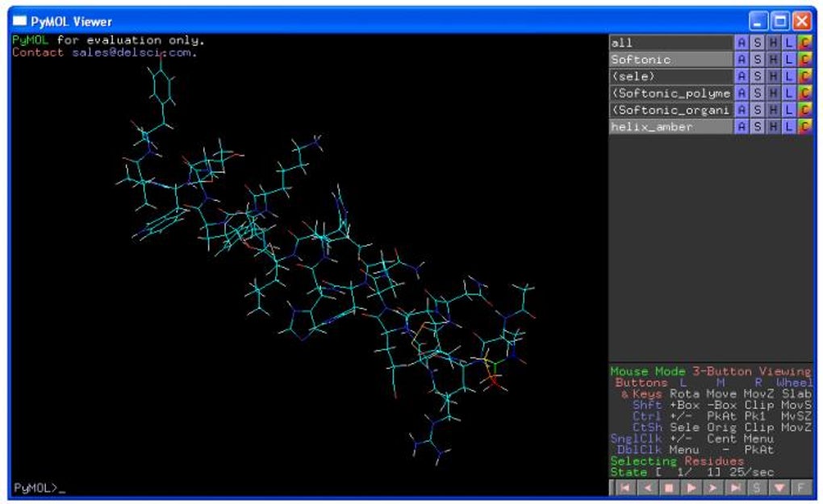
Task: Open Label menu for helix_amber object
Action: 788,127
